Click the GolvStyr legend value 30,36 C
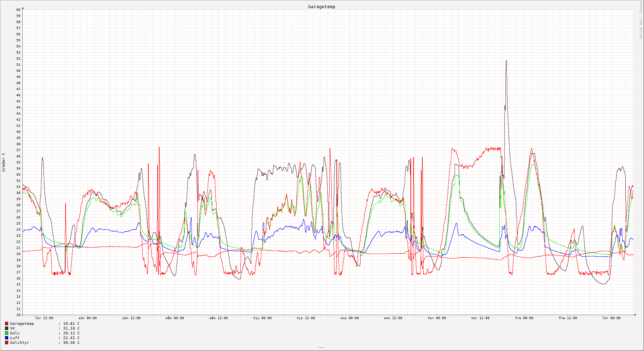The height and width of the screenshot is (351, 644). tap(71, 343)
